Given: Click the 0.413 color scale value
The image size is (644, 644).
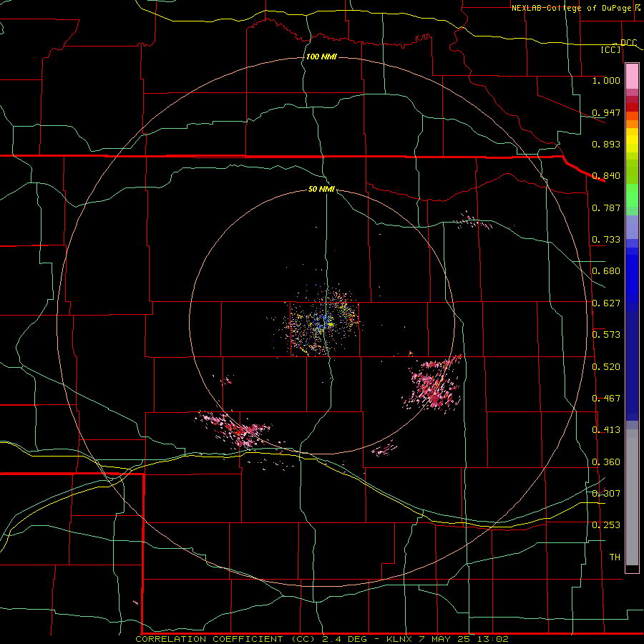Looking at the screenshot, I should point(606,429).
